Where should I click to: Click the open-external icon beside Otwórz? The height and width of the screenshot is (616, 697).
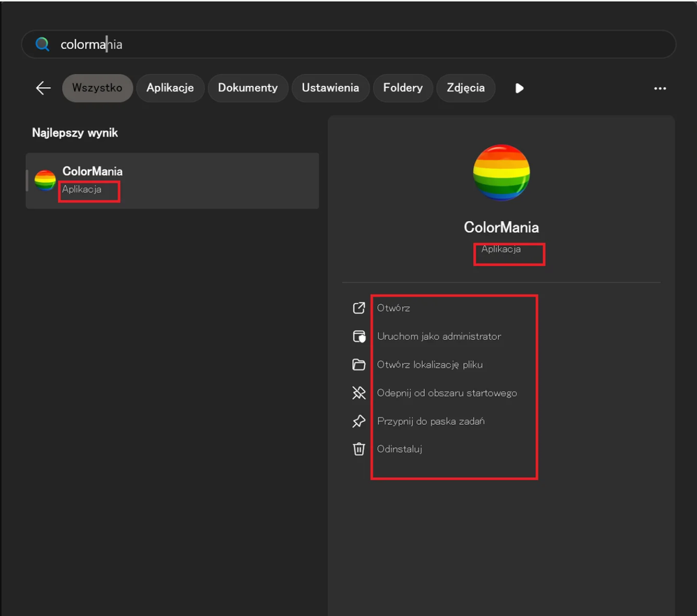click(x=359, y=308)
